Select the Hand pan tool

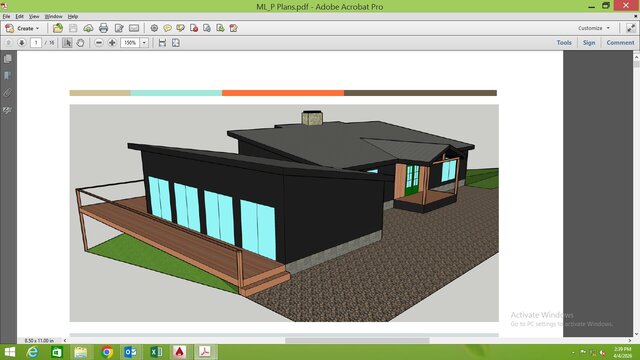(x=80, y=42)
